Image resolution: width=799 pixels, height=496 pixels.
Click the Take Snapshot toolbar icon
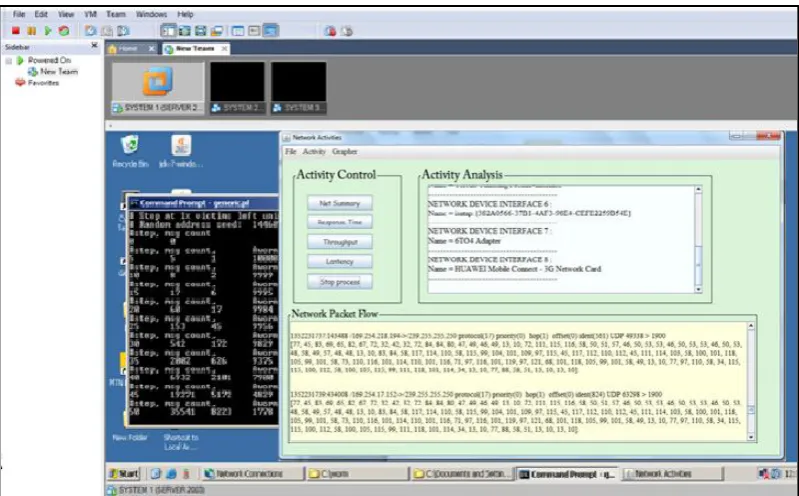[91, 31]
